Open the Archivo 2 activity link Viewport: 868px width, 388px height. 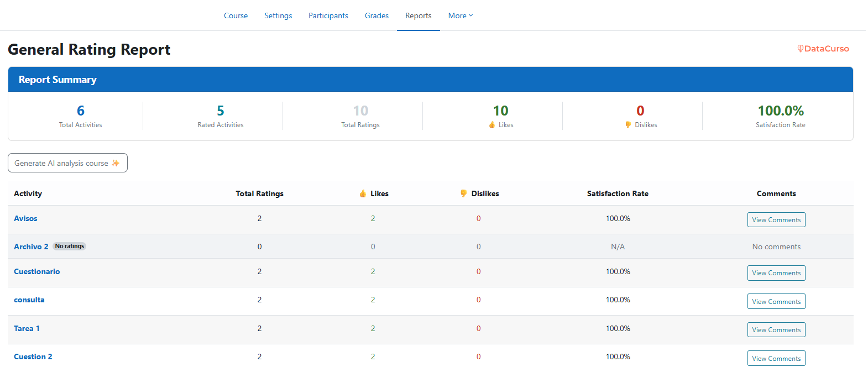pos(31,247)
